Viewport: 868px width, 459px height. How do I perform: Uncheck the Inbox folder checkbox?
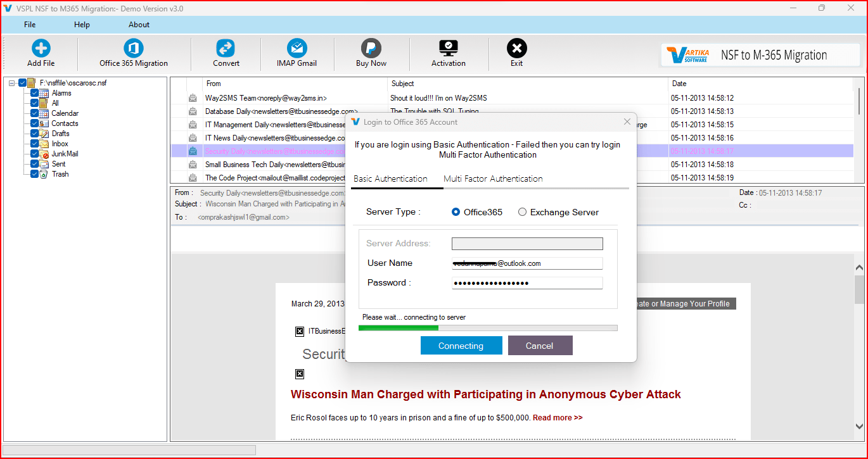[x=35, y=144]
